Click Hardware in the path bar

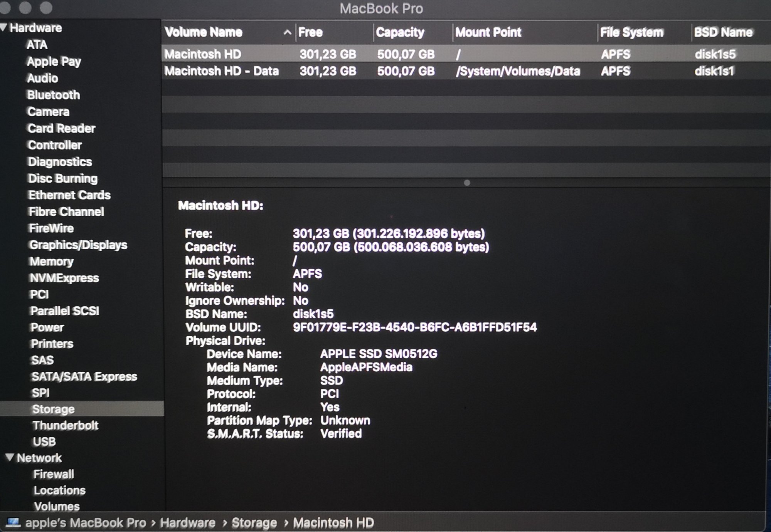(x=188, y=522)
